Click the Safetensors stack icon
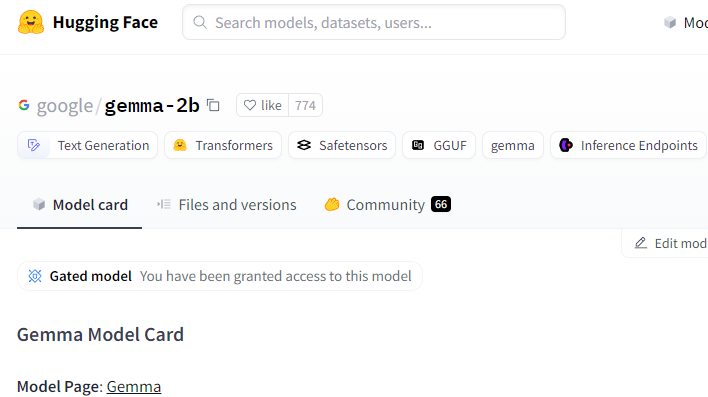708x397 pixels. pos(304,145)
